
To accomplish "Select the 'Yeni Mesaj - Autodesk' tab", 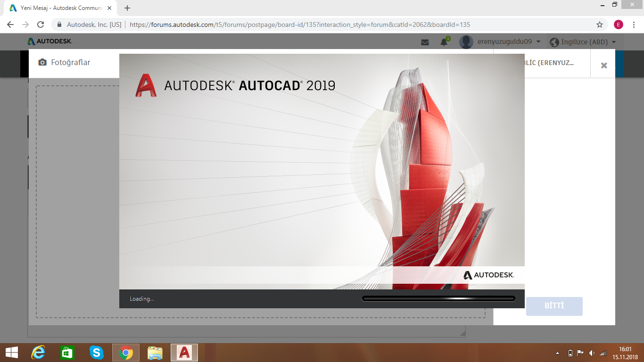I will [60, 8].
